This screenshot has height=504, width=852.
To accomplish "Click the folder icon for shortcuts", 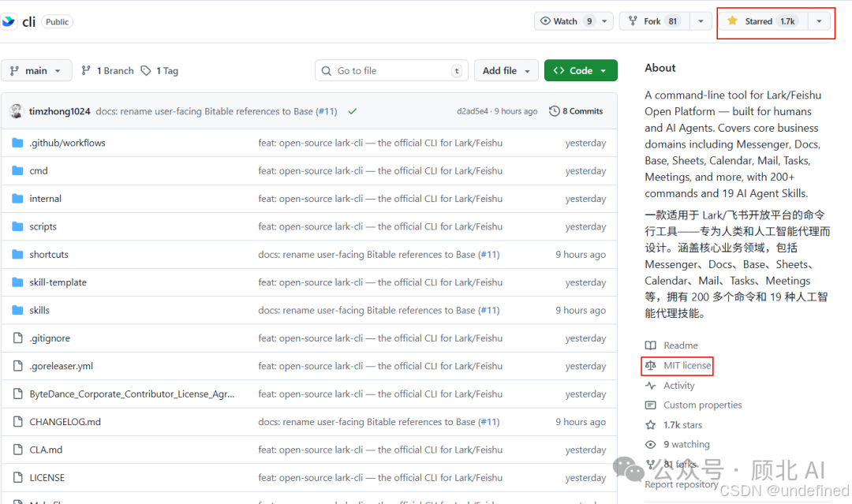I will [x=17, y=254].
